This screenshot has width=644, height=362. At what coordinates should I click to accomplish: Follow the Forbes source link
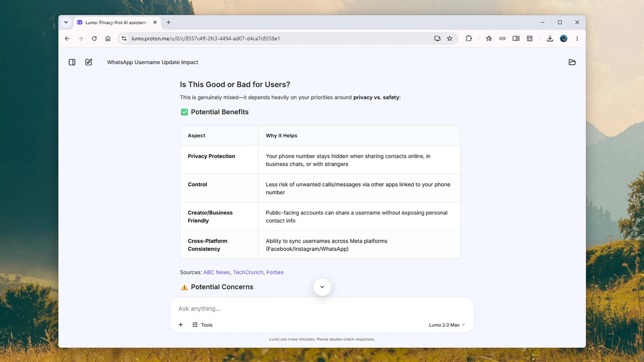(x=275, y=272)
